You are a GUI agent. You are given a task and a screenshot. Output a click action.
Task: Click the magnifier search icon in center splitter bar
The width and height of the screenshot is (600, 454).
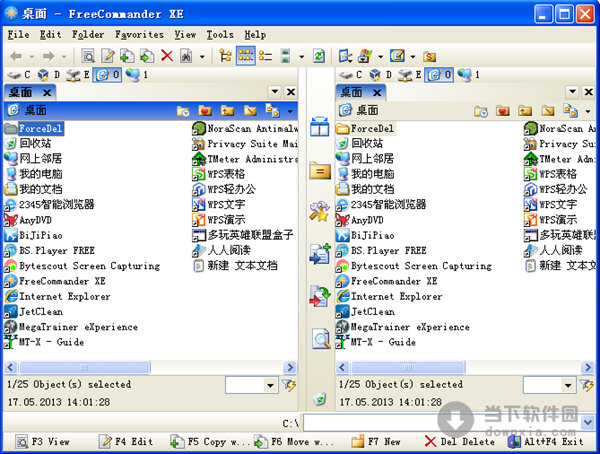coord(320,339)
